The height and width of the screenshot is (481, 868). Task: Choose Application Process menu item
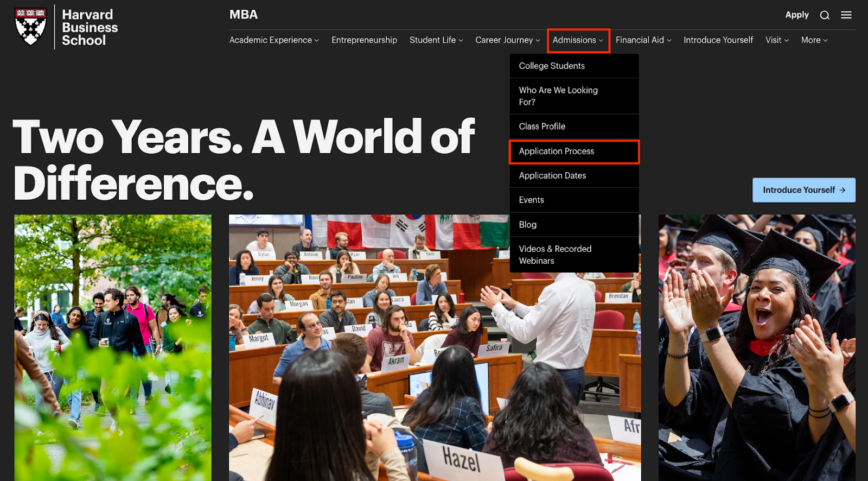(x=574, y=151)
